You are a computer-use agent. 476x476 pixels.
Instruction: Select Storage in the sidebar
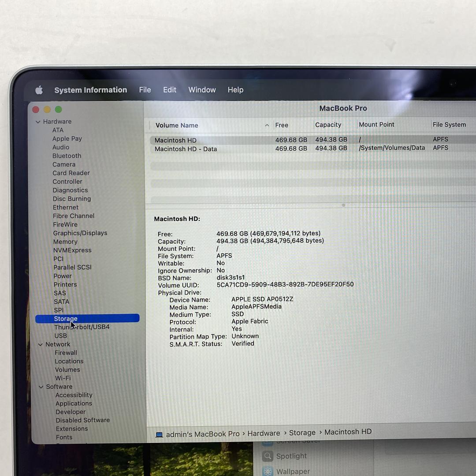point(87,318)
